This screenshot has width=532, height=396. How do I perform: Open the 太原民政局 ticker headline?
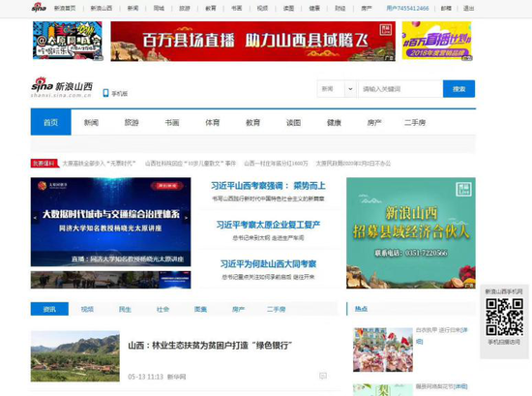pyautogui.click(x=353, y=164)
